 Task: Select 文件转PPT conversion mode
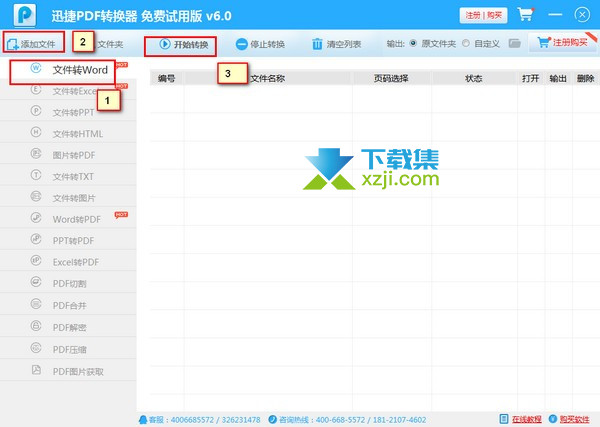tap(68, 112)
